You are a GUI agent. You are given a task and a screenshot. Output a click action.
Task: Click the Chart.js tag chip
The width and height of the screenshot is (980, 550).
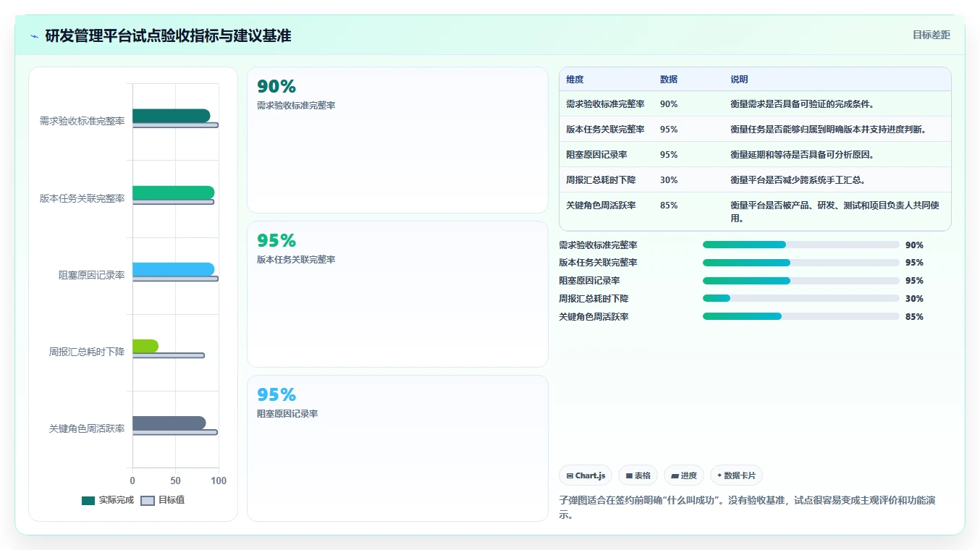[x=586, y=475]
